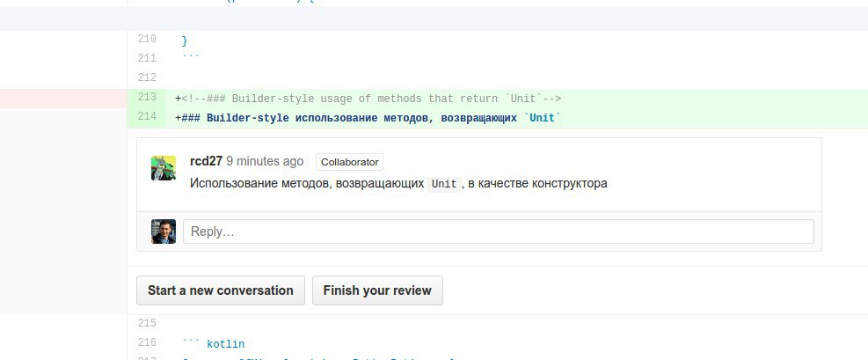This screenshot has height=360, width=868.
Task: Click the '9 minutes ago' timestamp
Action: click(265, 161)
